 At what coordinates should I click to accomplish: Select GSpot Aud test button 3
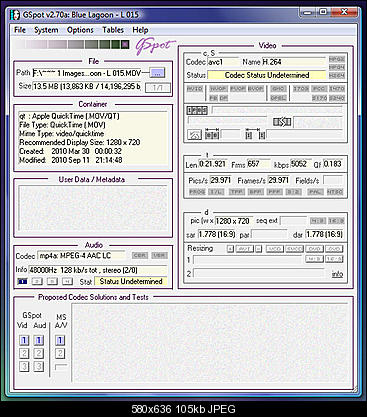pyautogui.click(x=39, y=366)
